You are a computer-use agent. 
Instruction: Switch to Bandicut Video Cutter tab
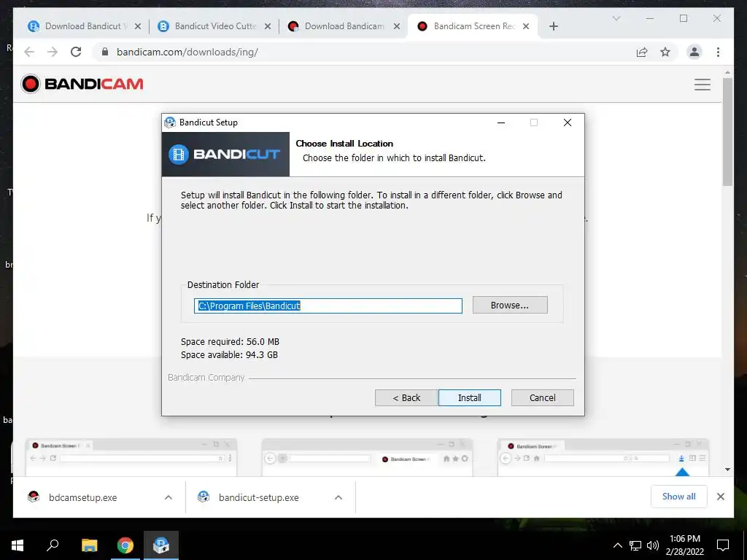[214, 26]
